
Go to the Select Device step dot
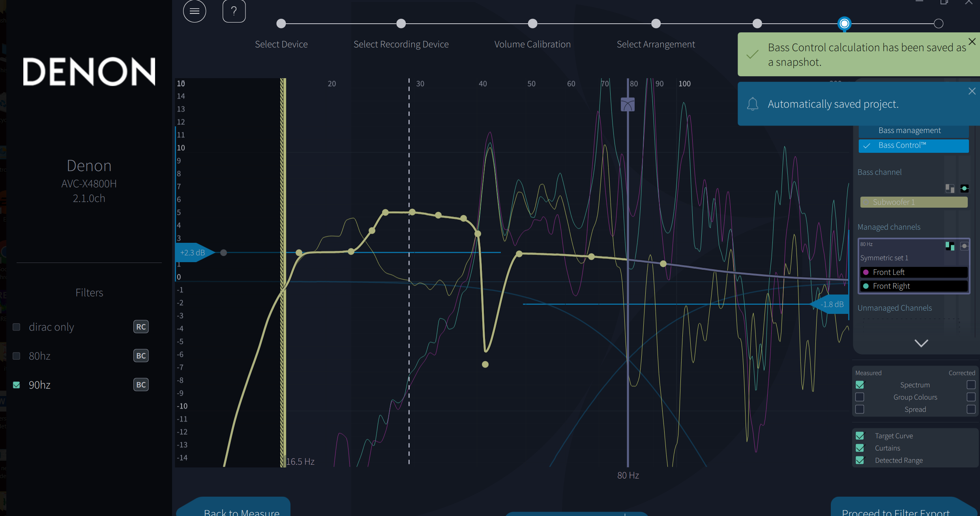click(x=281, y=24)
